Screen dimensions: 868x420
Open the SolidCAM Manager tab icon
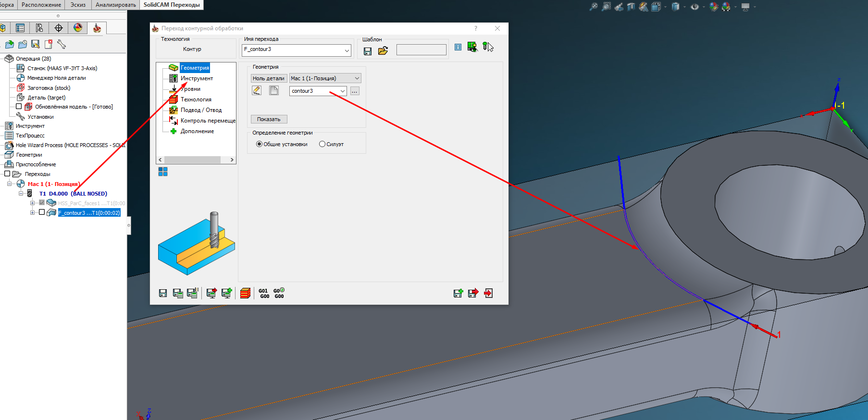point(97,28)
